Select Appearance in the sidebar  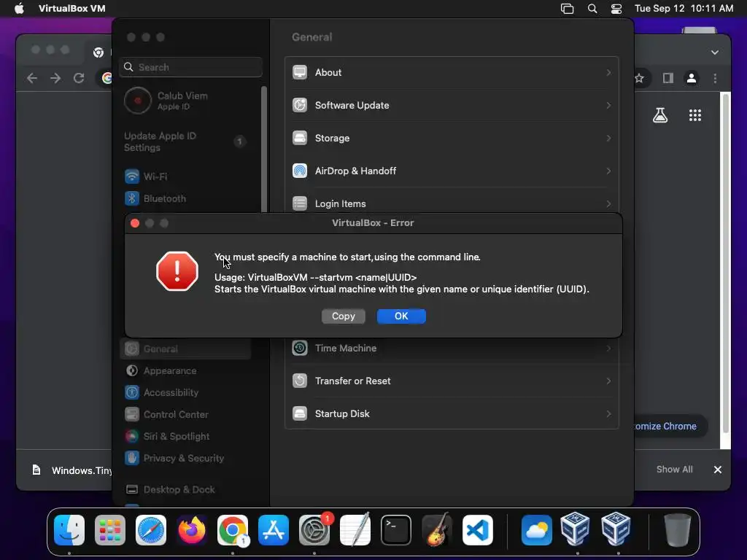click(186, 370)
